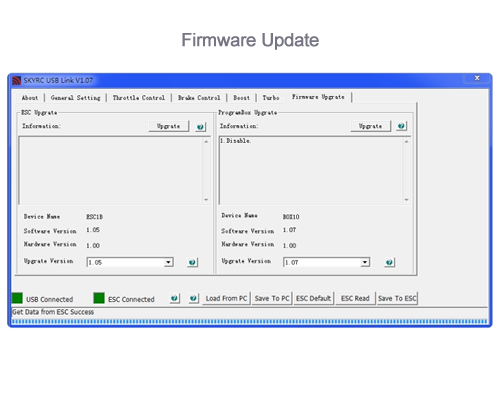
Task: Click Upgrate button in ESC Upgrate group
Action: tap(169, 126)
